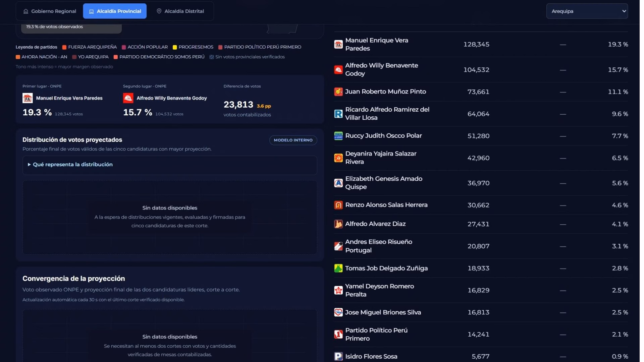The width and height of the screenshot is (644, 362).
Task: Click 'Sin votos provinciales verificados' hatched legend marker
Action: (x=212, y=57)
